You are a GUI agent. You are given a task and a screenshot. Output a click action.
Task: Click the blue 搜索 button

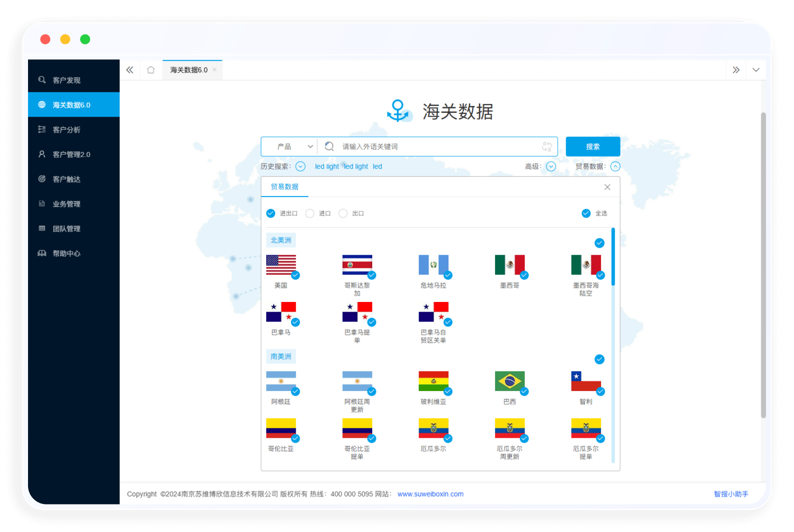coord(593,147)
